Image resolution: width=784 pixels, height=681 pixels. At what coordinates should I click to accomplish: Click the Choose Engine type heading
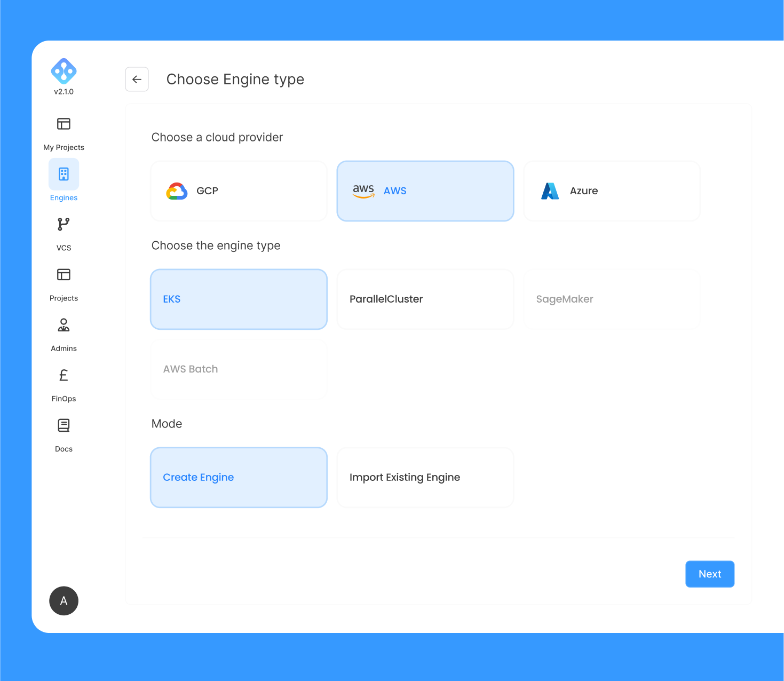[235, 80]
